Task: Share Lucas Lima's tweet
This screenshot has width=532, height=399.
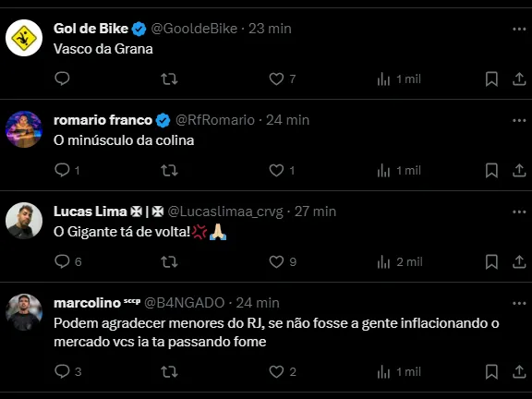Action: pos(519,262)
